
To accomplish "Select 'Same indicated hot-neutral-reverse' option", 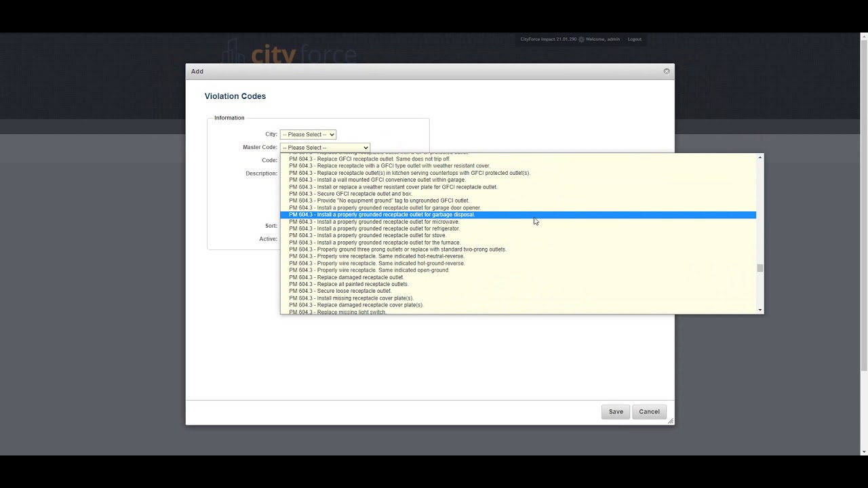I will [x=518, y=256].
